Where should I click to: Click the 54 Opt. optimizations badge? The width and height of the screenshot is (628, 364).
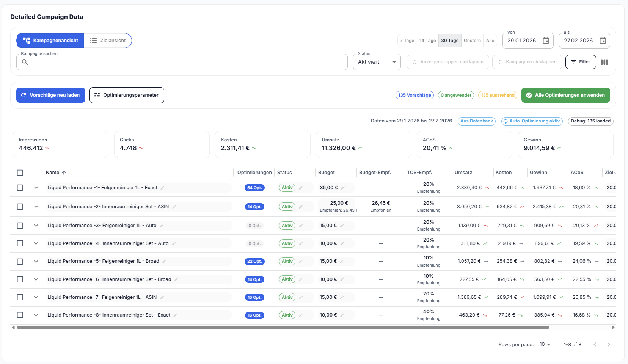[x=254, y=188]
